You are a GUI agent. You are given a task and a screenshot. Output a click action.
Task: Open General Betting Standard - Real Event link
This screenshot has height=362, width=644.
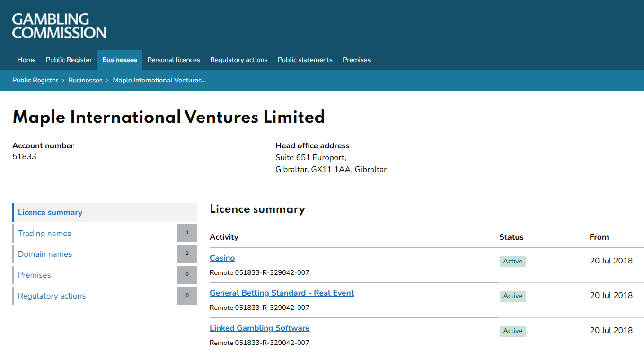[x=282, y=293]
